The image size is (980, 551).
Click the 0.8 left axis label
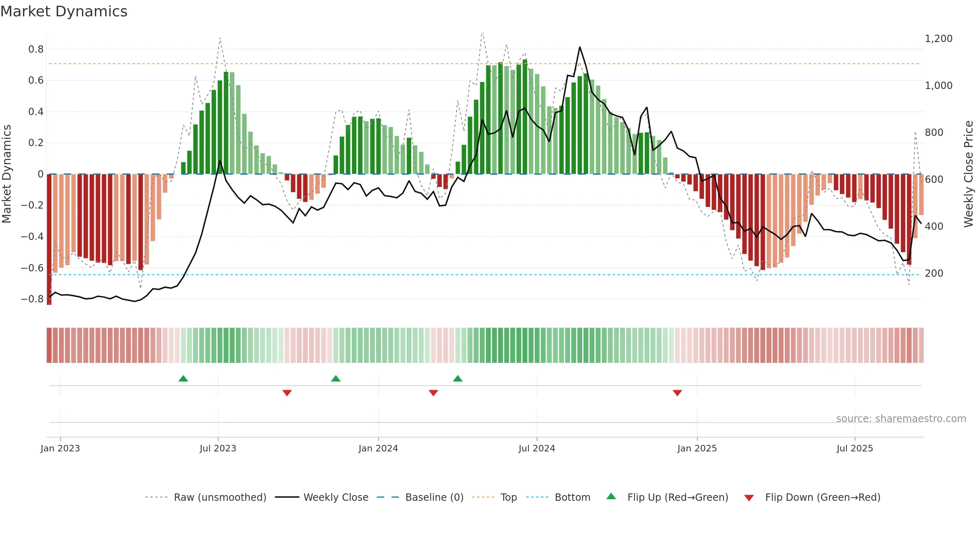(36, 49)
